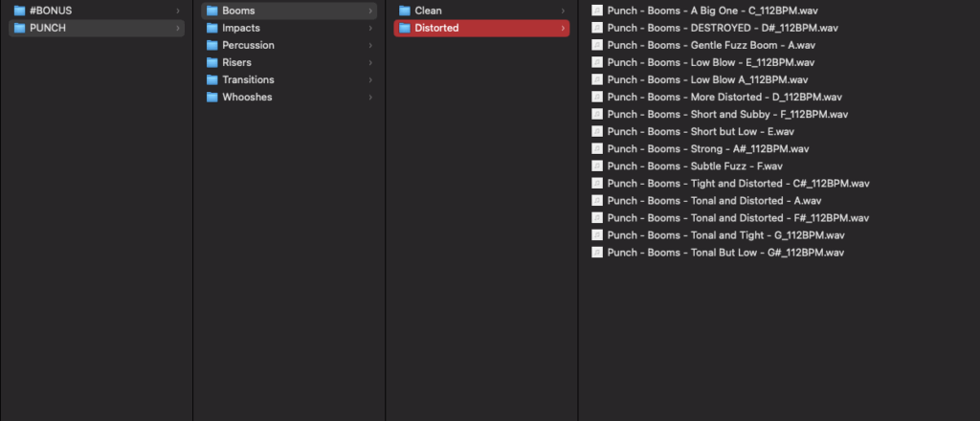The height and width of the screenshot is (421, 980).
Task: Click the Distorted folder icon
Action: point(405,28)
